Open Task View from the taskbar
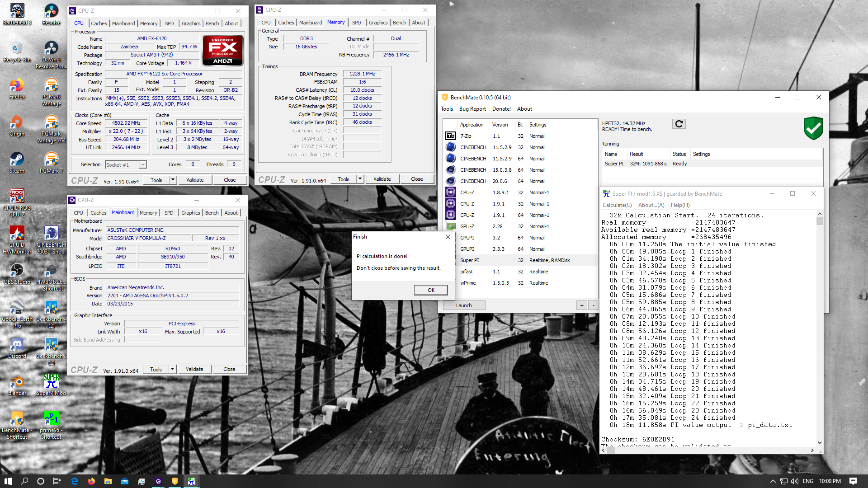The width and height of the screenshot is (868, 488). 57,481
